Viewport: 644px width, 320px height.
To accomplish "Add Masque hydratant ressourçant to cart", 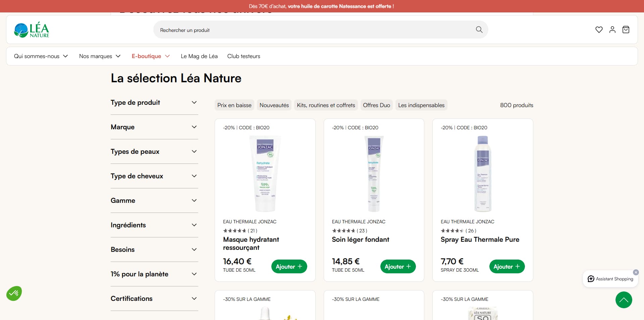I will click(289, 266).
